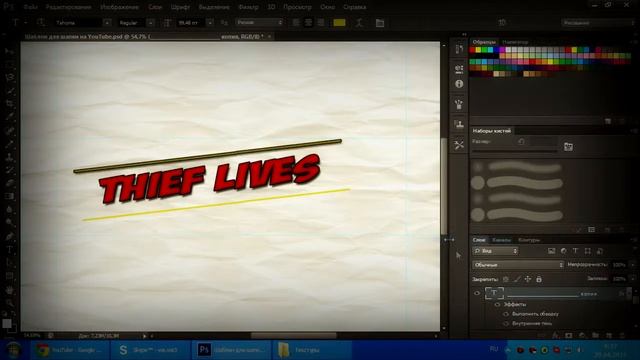Toggle lock transparent pixels
The width and height of the screenshot is (640, 360).
(x=506, y=279)
